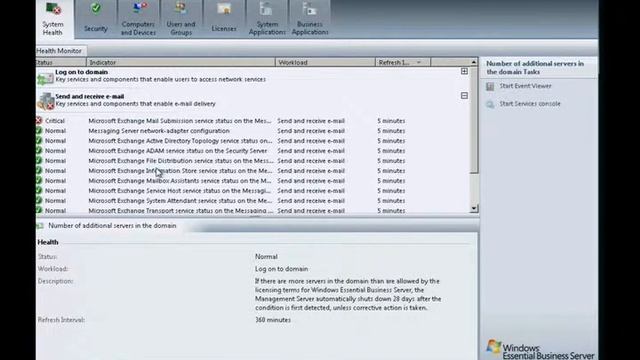
Task: Click green check icon of Active Directory Topology row
Action: (39, 140)
